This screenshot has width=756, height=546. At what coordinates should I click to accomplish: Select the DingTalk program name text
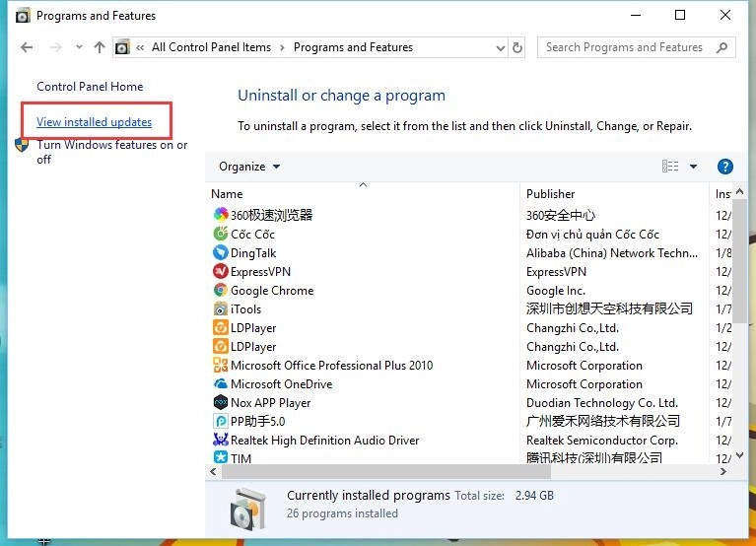pyautogui.click(x=253, y=253)
